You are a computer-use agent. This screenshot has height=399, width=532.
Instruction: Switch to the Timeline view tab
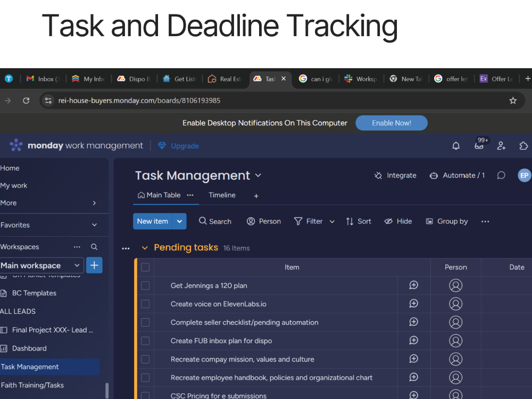[222, 195]
